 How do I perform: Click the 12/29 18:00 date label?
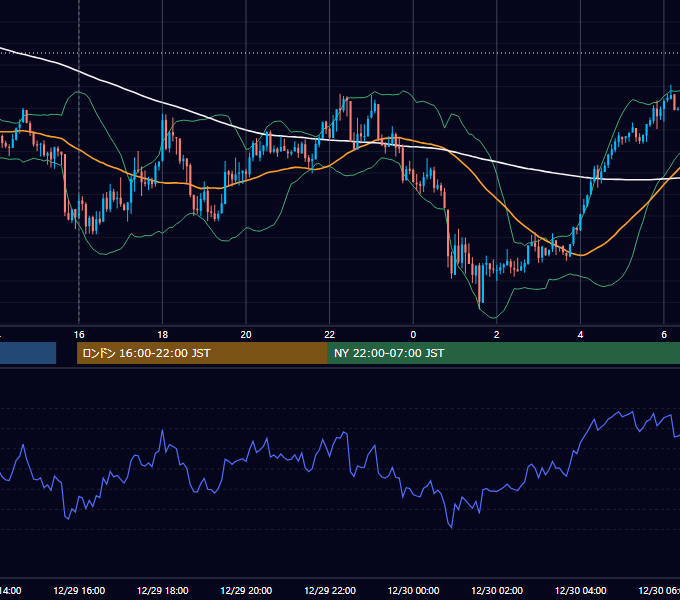163,590
